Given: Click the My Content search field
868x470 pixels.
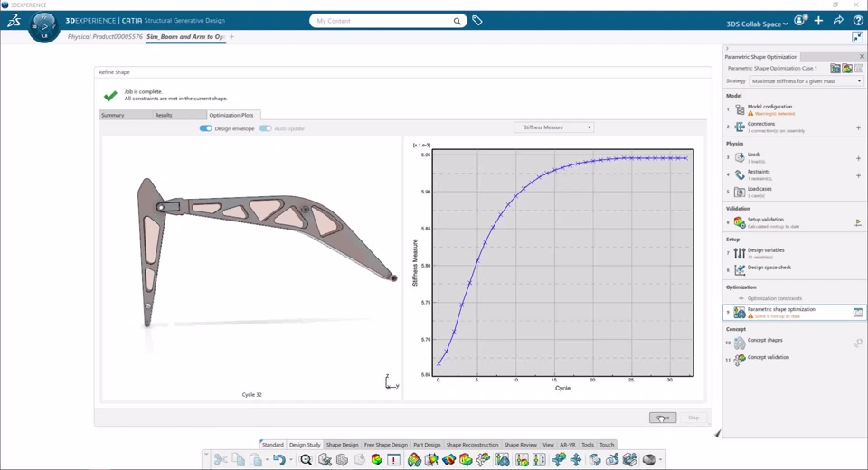Looking at the screenshot, I should [382, 21].
